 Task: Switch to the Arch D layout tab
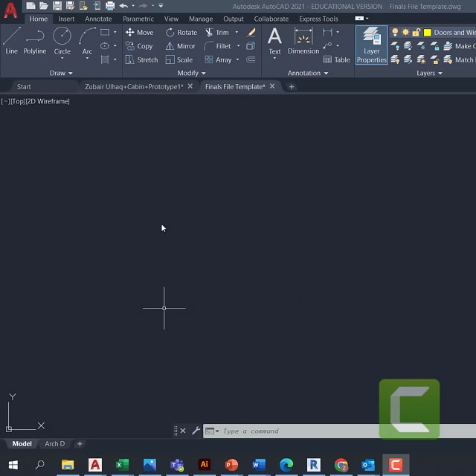(54, 444)
